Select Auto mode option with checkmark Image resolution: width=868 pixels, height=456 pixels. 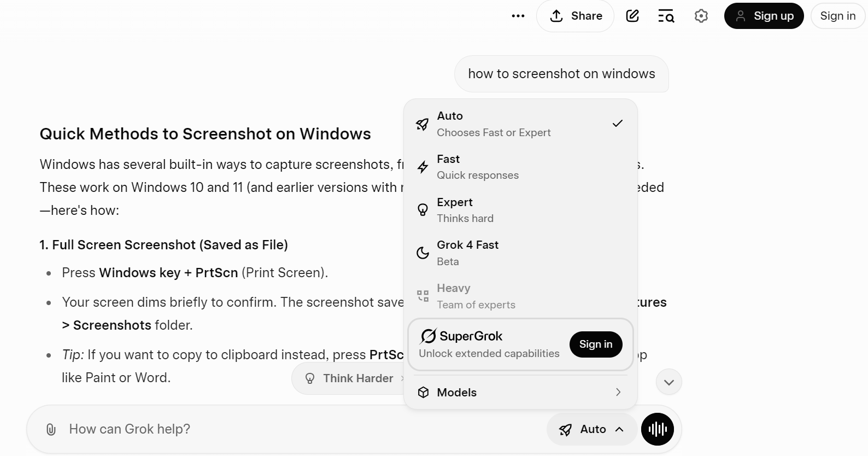(x=520, y=124)
